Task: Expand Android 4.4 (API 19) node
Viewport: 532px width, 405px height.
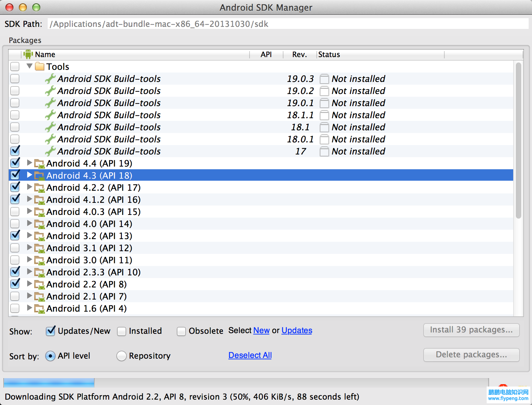Action: point(30,163)
